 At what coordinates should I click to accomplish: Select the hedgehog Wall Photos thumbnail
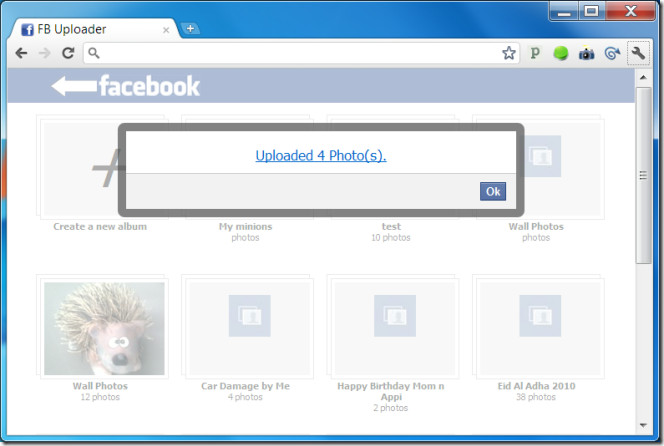pos(104,328)
